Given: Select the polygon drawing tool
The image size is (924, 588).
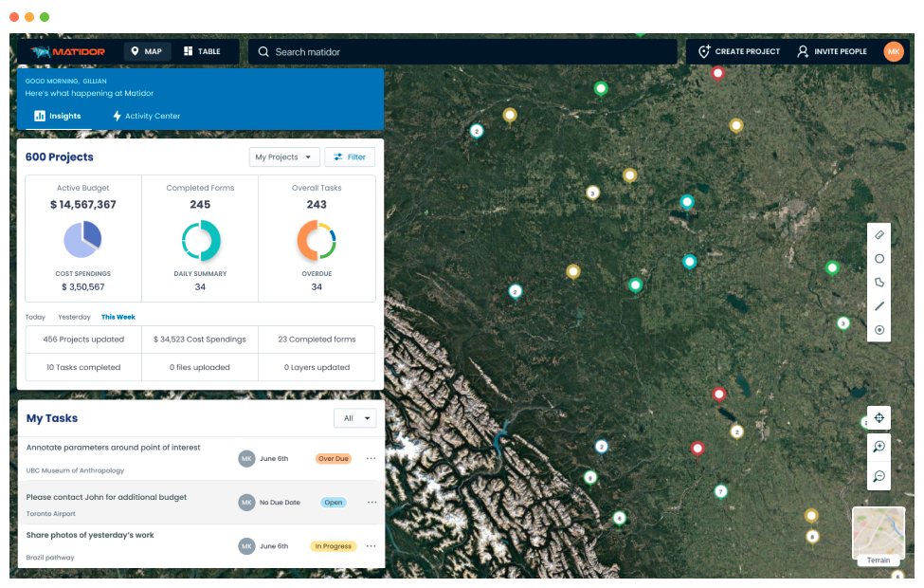Looking at the screenshot, I should click(x=879, y=282).
